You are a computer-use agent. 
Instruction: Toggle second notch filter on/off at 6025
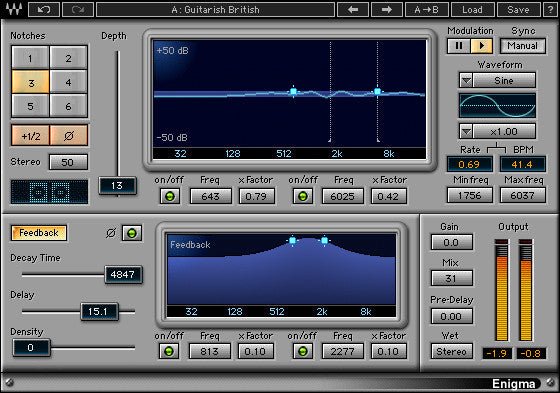[302, 196]
